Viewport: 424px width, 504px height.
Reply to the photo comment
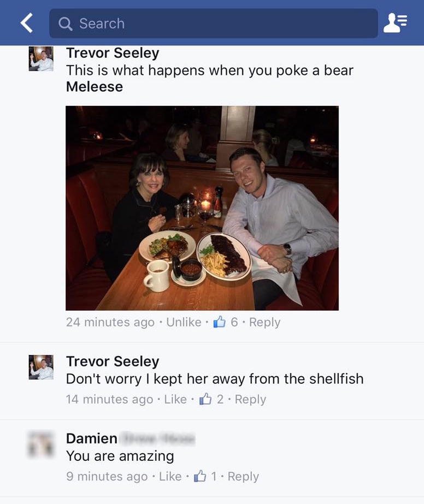point(265,322)
